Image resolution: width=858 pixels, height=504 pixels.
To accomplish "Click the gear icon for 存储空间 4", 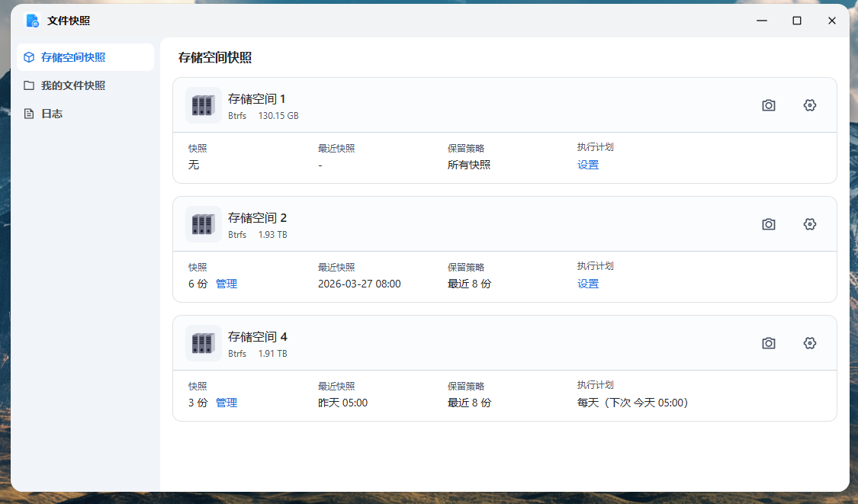I will [810, 343].
